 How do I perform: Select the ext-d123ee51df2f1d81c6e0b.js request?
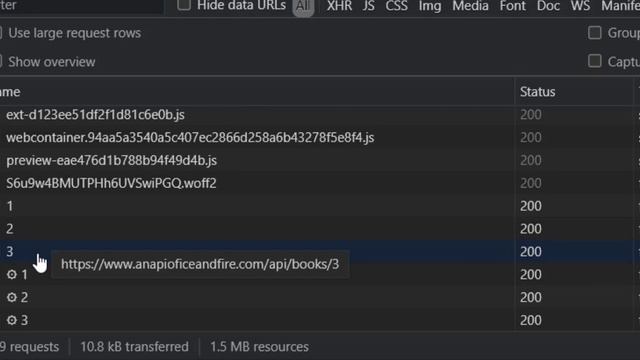tap(95, 115)
